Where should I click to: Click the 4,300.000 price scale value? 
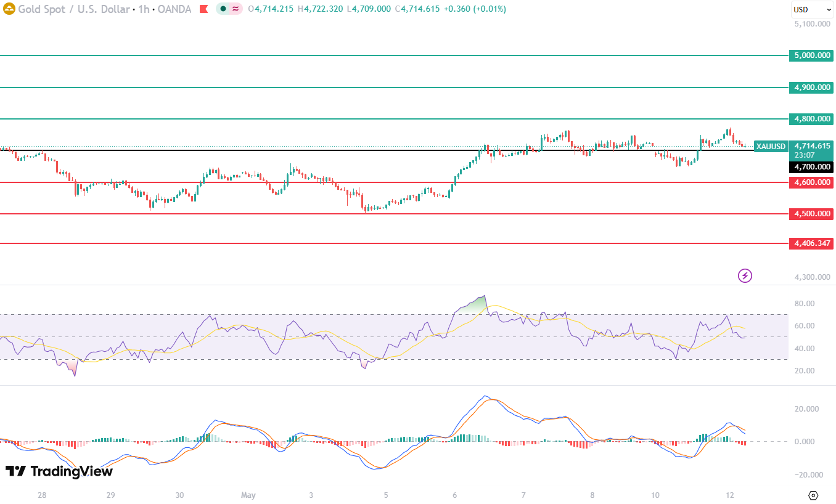[812, 277]
